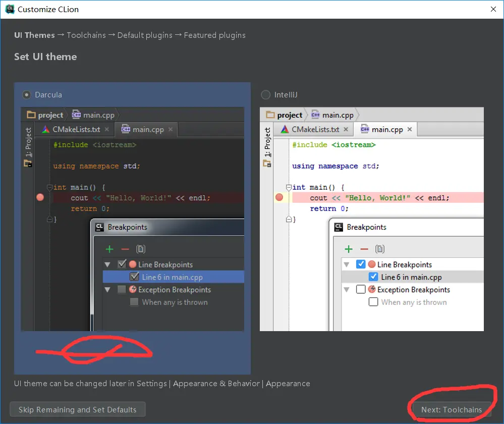Click main.cpp breadcrumb icon in IntelliJ preview
The image size is (504, 424).
(315, 114)
